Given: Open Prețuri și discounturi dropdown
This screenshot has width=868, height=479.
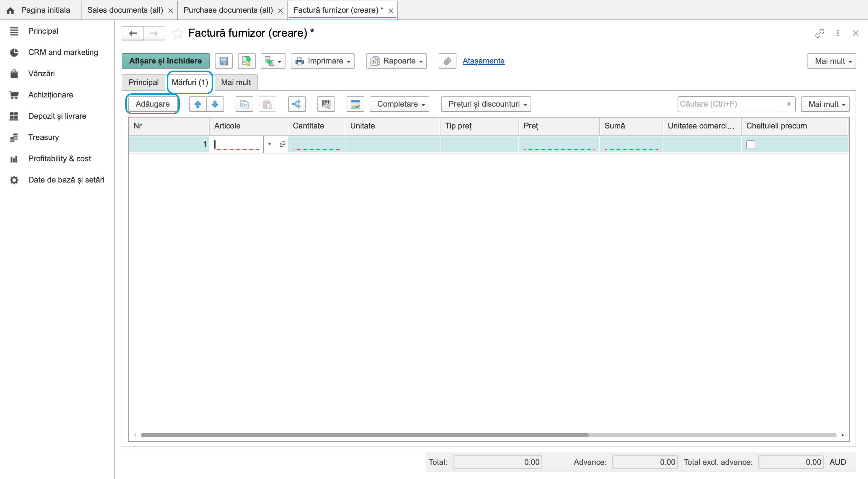Looking at the screenshot, I should tap(486, 104).
